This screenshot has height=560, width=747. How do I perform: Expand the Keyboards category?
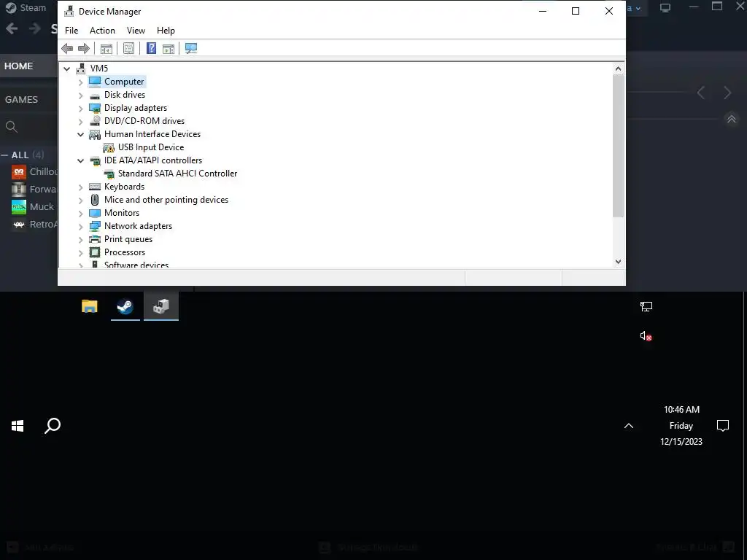80,187
